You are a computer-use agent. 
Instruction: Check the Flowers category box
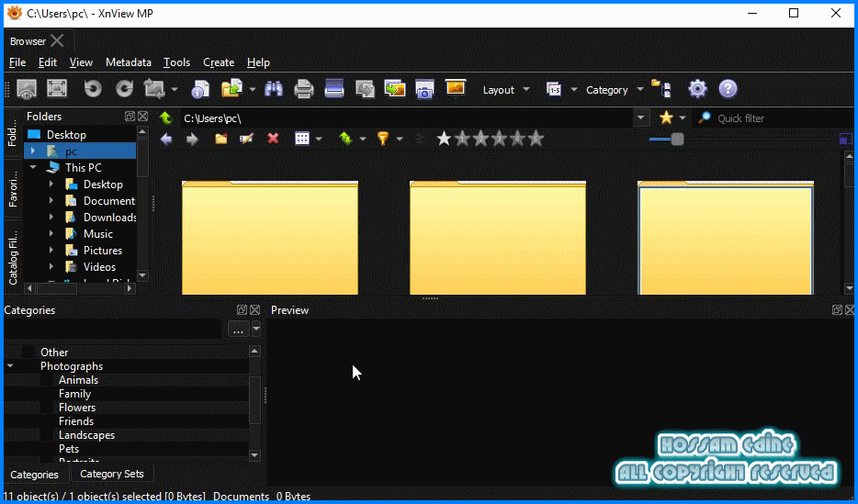coord(47,408)
